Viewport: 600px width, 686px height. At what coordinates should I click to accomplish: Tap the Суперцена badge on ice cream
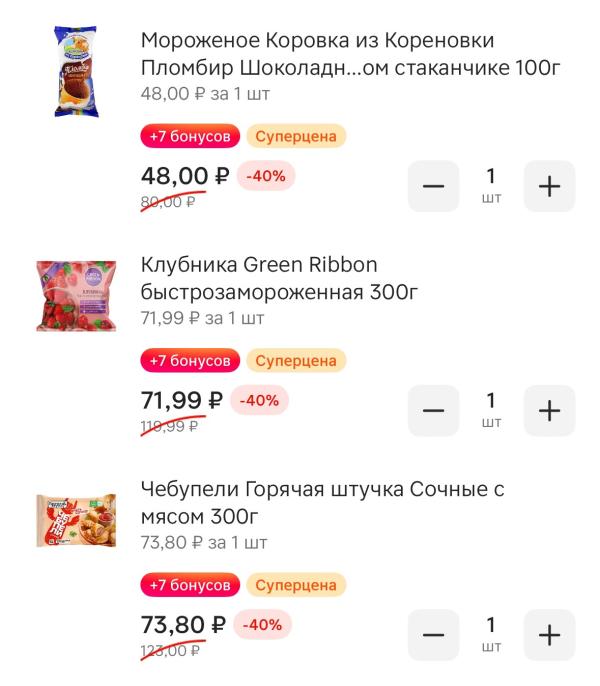(x=296, y=136)
